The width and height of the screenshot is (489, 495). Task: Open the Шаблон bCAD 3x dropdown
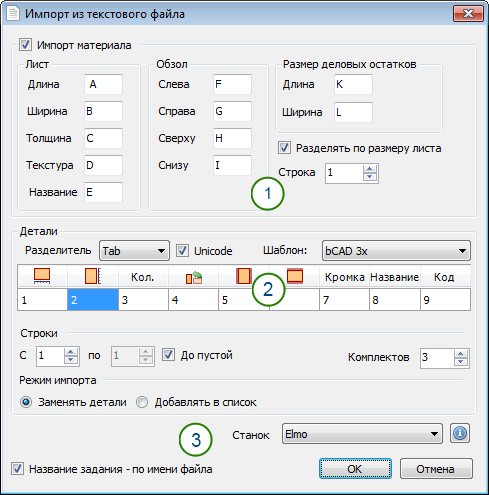396,251
